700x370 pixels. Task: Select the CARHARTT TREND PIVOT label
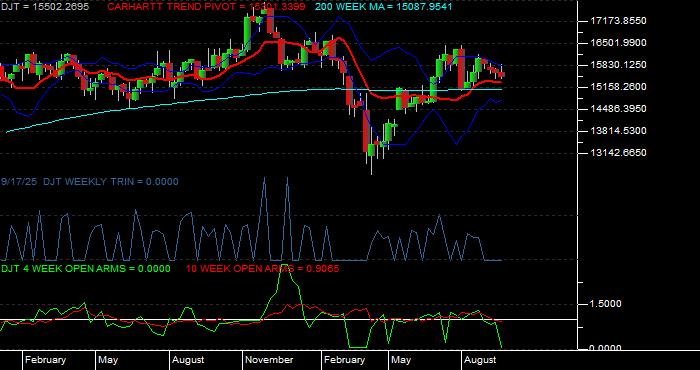point(206,7)
